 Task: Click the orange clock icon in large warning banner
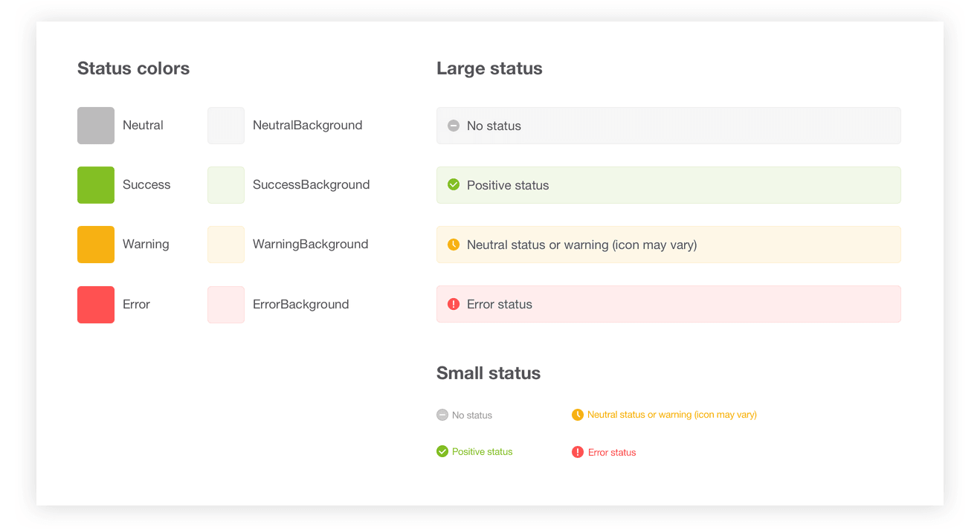coord(454,245)
